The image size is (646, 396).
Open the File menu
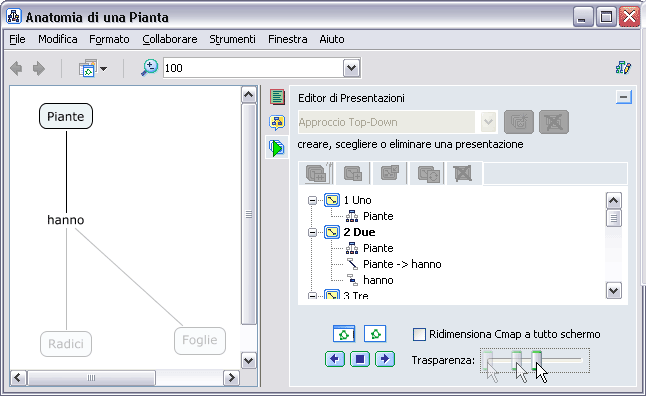(x=17, y=39)
